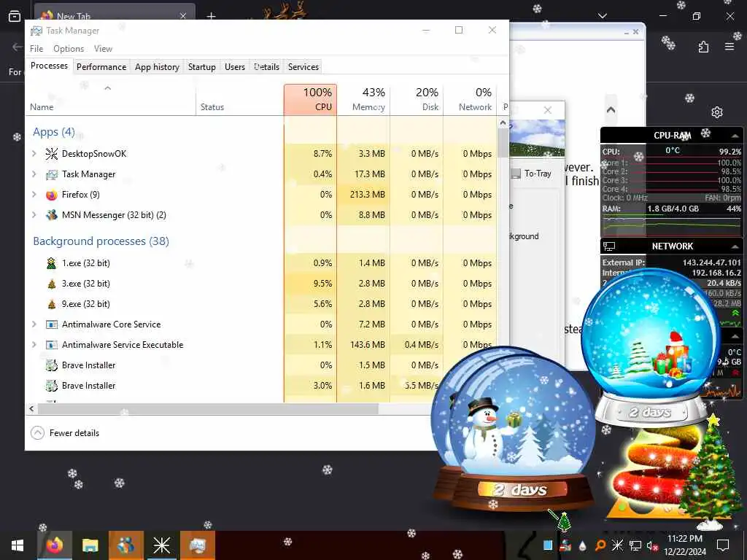
Task: Click the second Brave Installer process icon
Action: (52, 386)
